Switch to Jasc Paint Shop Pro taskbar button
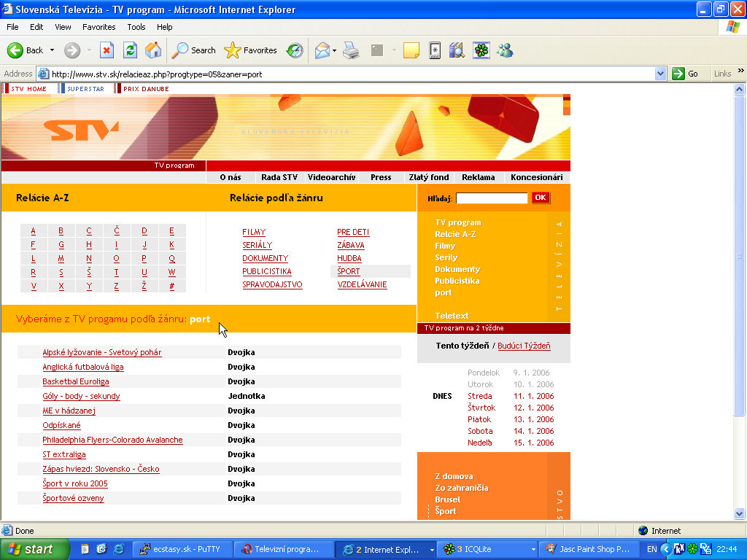The image size is (747, 560). [x=588, y=549]
